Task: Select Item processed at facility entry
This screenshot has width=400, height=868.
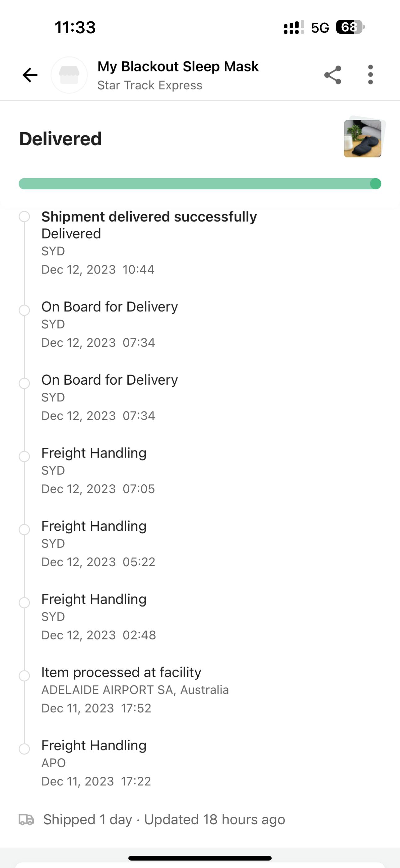Action: click(121, 672)
